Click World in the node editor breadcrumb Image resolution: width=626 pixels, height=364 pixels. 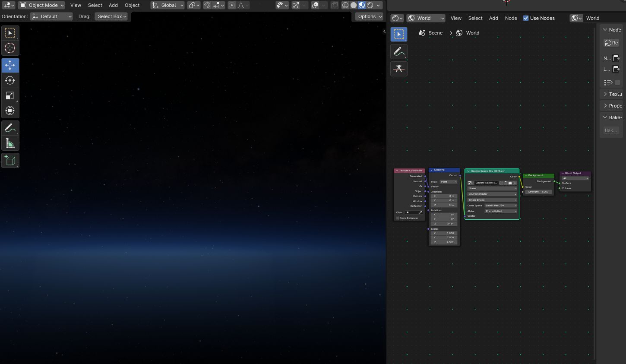point(472,33)
